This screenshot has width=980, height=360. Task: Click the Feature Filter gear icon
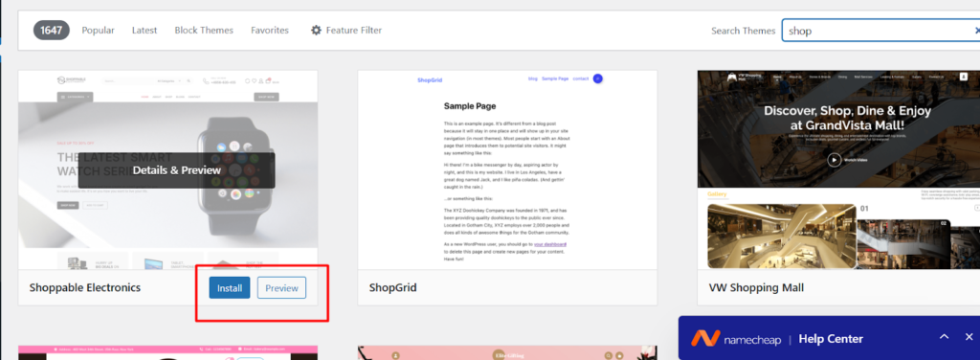[x=316, y=30]
